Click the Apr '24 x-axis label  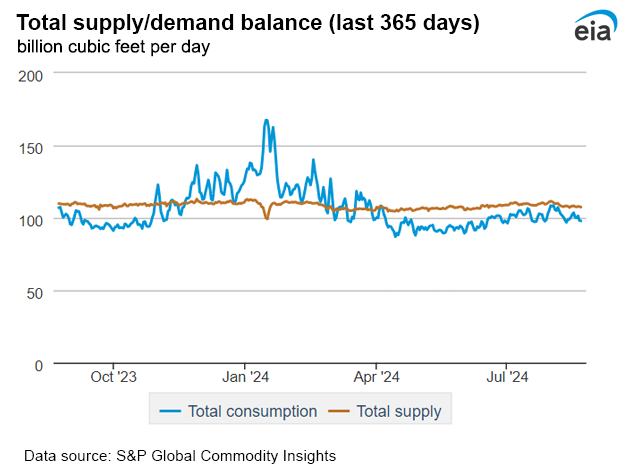coord(376,377)
